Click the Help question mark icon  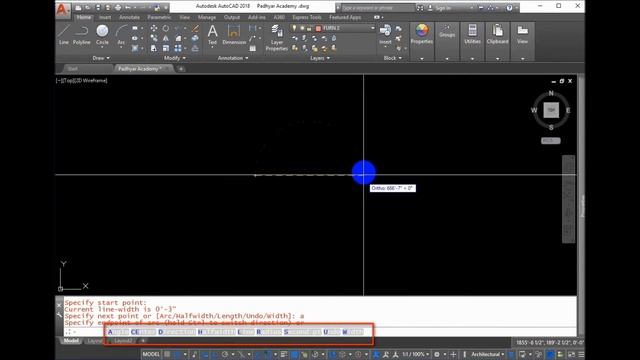pos(509,7)
